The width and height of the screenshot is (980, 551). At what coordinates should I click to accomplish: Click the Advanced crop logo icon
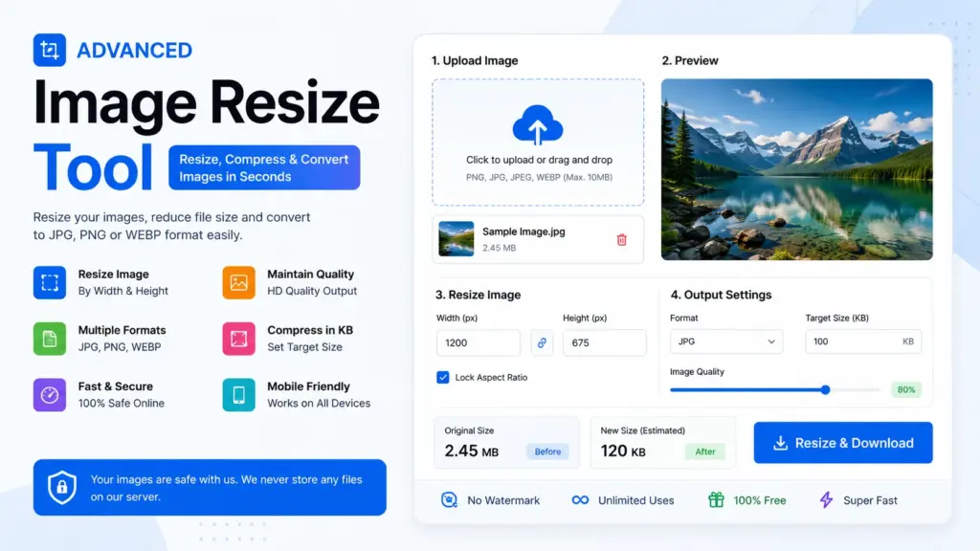pyautogui.click(x=50, y=50)
